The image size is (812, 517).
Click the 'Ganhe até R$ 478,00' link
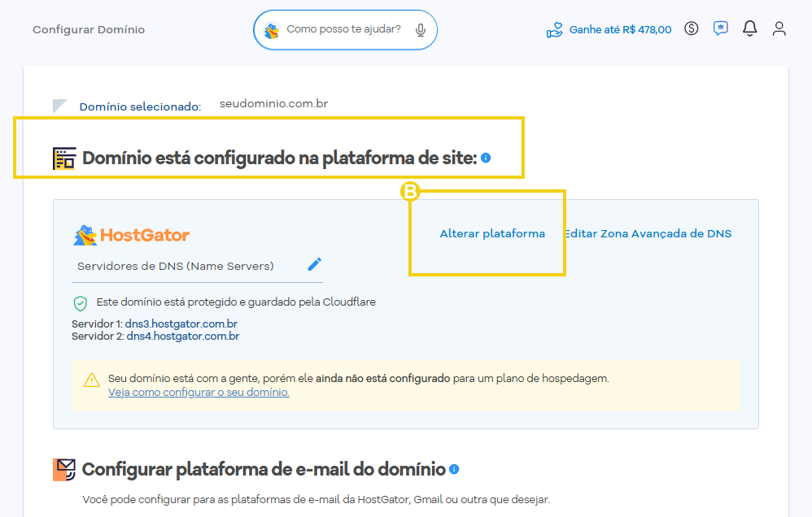(621, 30)
